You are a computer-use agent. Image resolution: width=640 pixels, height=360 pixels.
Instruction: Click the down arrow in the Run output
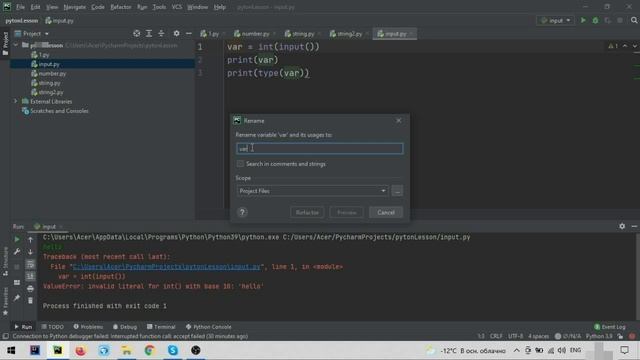(30, 252)
